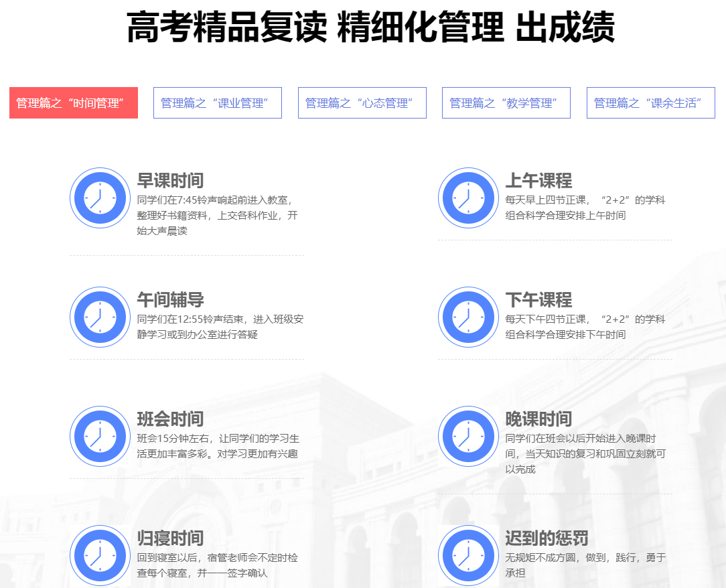Click the 上午课程 heading

(x=538, y=181)
